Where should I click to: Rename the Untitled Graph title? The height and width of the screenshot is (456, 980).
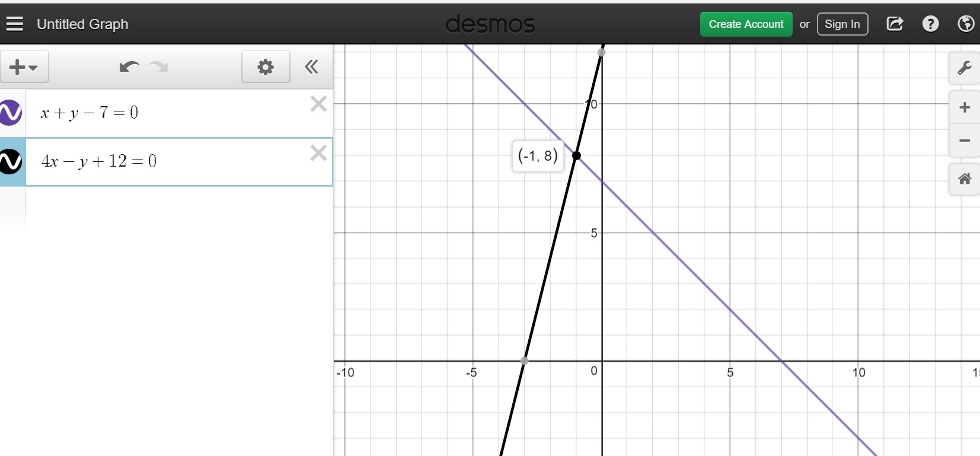[82, 24]
